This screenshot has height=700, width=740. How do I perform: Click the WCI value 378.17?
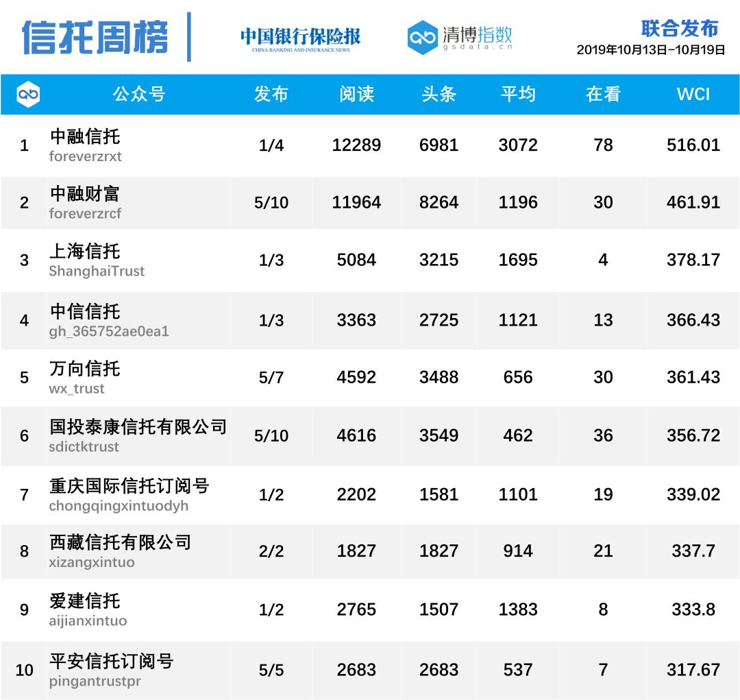coord(693,260)
